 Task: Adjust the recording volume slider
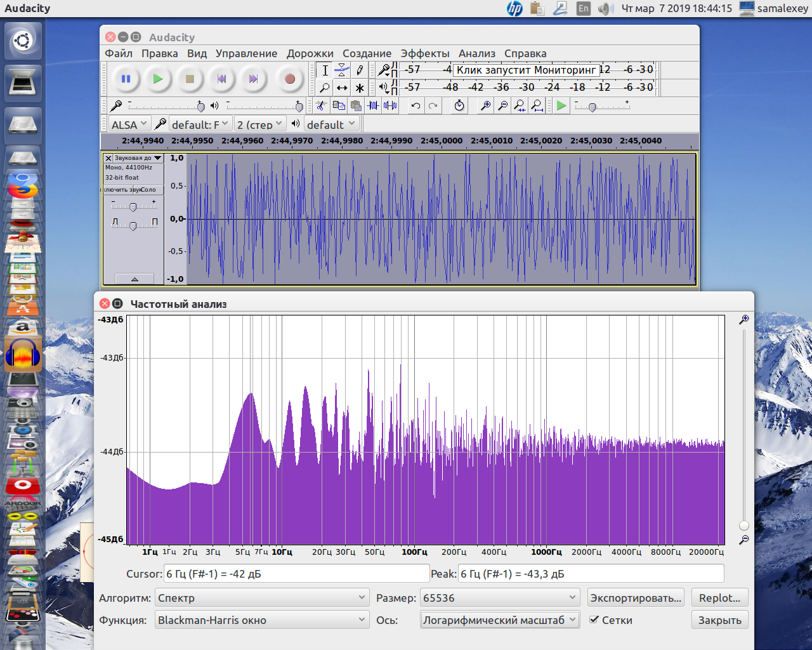pos(166,106)
